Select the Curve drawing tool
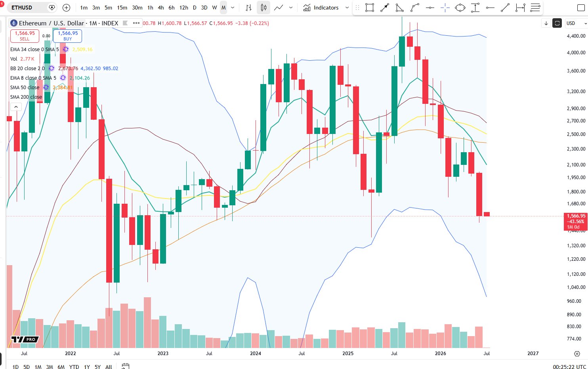Viewport: 588px width, 369px height. [x=415, y=8]
